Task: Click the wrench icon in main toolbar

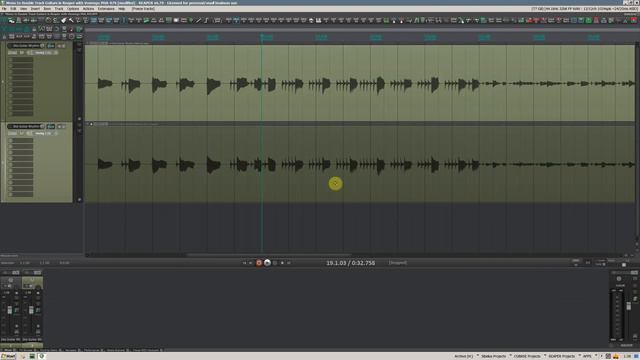Action: (71, 20)
